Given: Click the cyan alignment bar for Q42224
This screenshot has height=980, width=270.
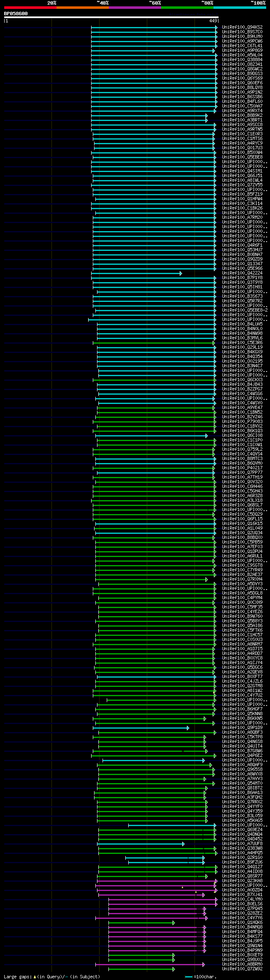Looking at the screenshot, I should [137, 273].
